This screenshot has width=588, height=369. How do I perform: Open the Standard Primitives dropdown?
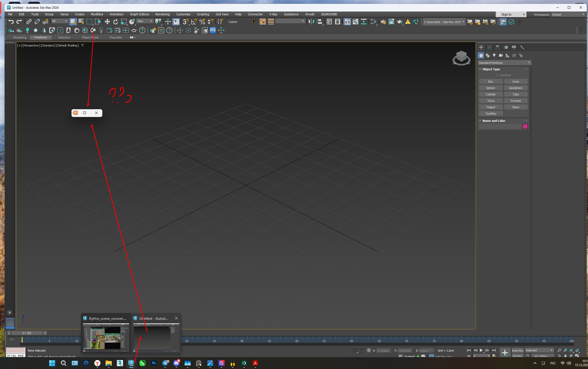coord(504,63)
